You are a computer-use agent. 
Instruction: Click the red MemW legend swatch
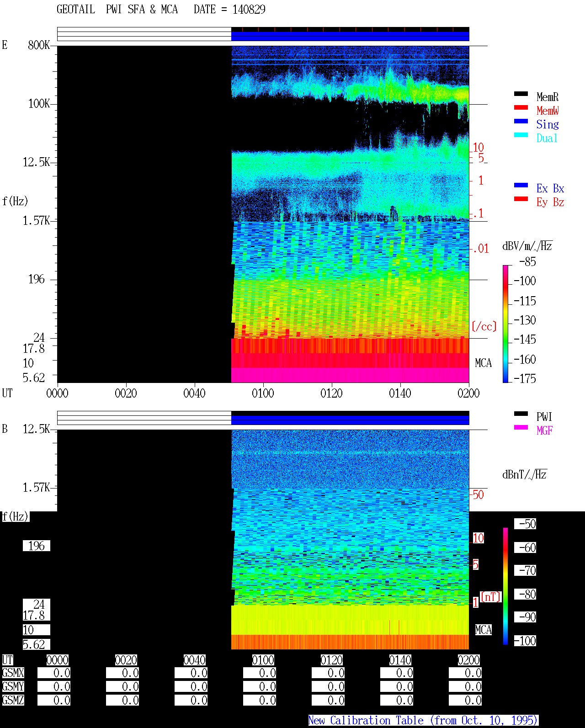[x=521, y=108]
